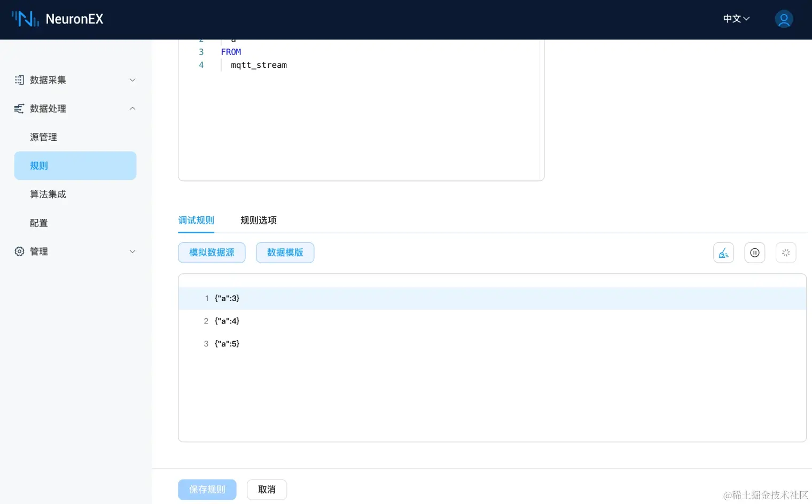Pause rule debugging with pause icon
The height and width of the screenshot is (504, 812).
755,253
